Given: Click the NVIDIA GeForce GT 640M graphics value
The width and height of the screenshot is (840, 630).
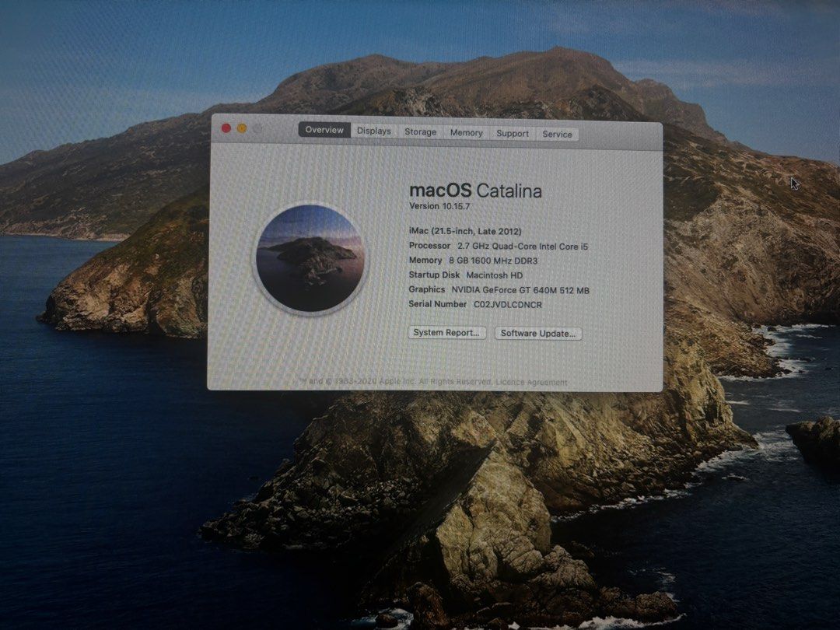Looking at the screenshot, I should pyautogui.click(x=520, y=290).
